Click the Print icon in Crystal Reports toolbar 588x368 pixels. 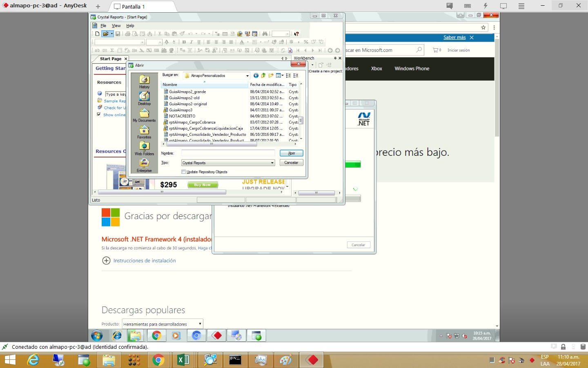127,34
